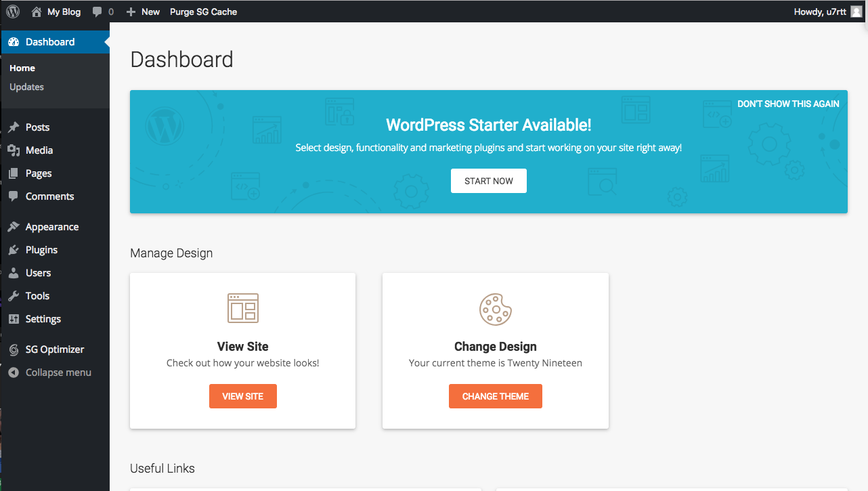The width and height of the screenshot is (868, 491).
Task: Open the My Blog site menu
Action: (x=56, y=12)
